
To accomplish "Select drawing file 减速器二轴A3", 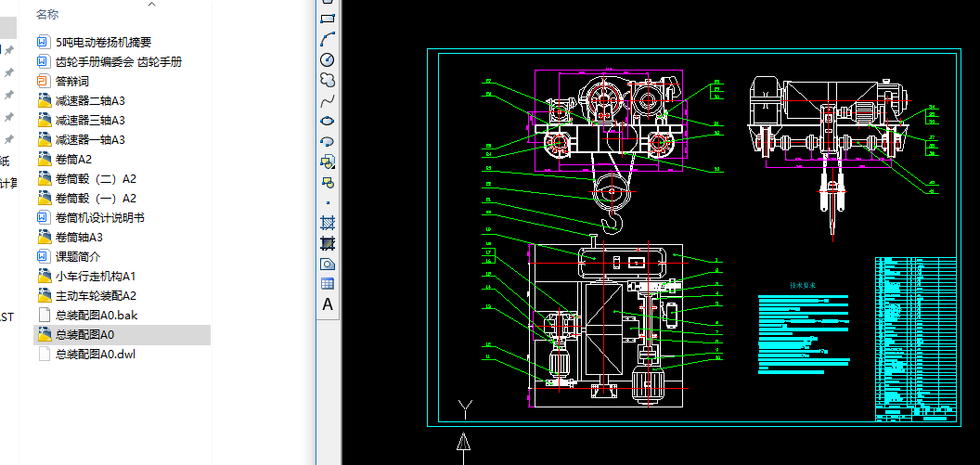I will [81, 100].
